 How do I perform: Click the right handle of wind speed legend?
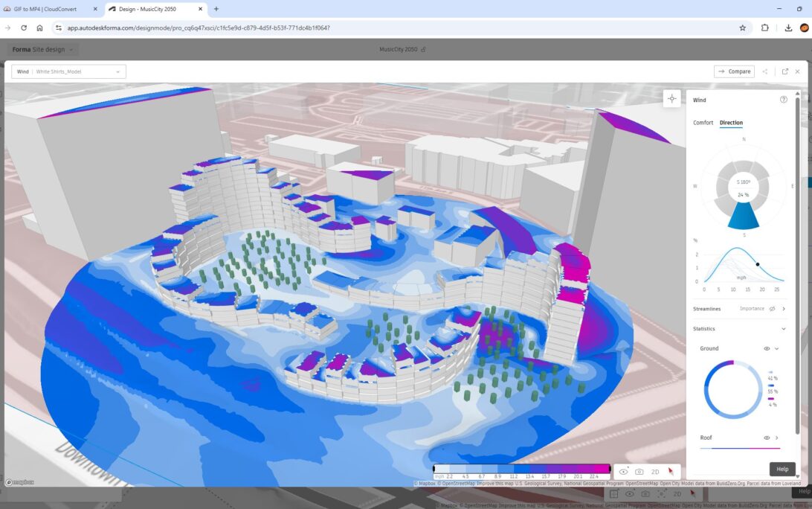pyautogui.click(x=610, y=469)
